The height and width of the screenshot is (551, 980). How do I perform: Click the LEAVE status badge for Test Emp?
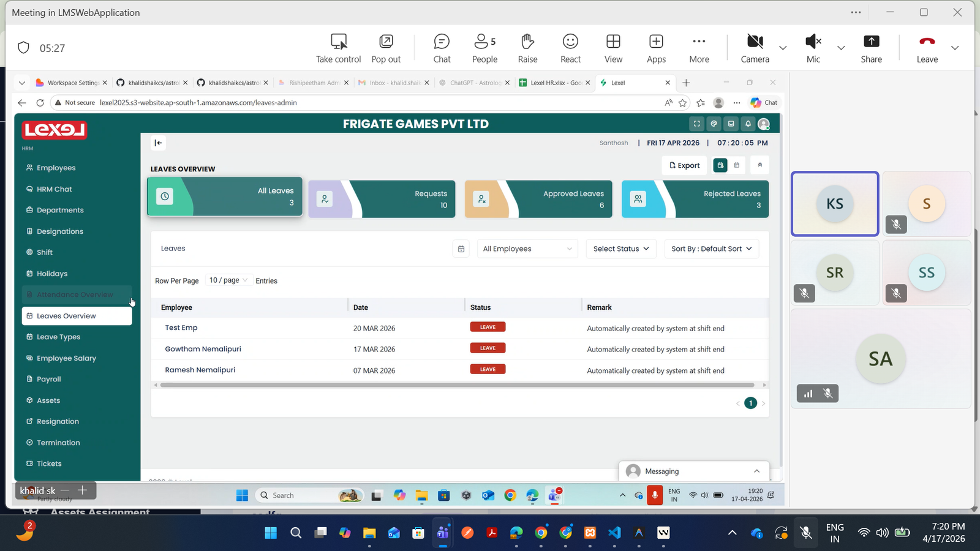[x=488, y=327]
